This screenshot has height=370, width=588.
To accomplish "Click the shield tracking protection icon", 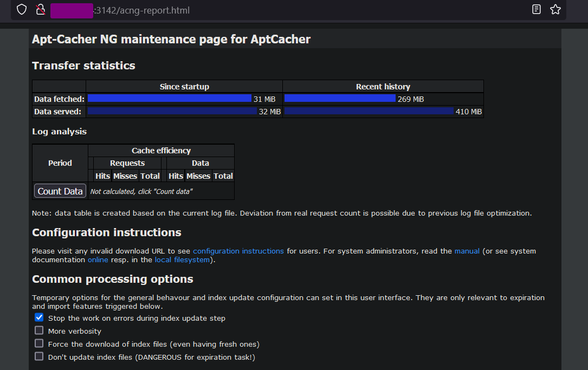I will (22, 10).
